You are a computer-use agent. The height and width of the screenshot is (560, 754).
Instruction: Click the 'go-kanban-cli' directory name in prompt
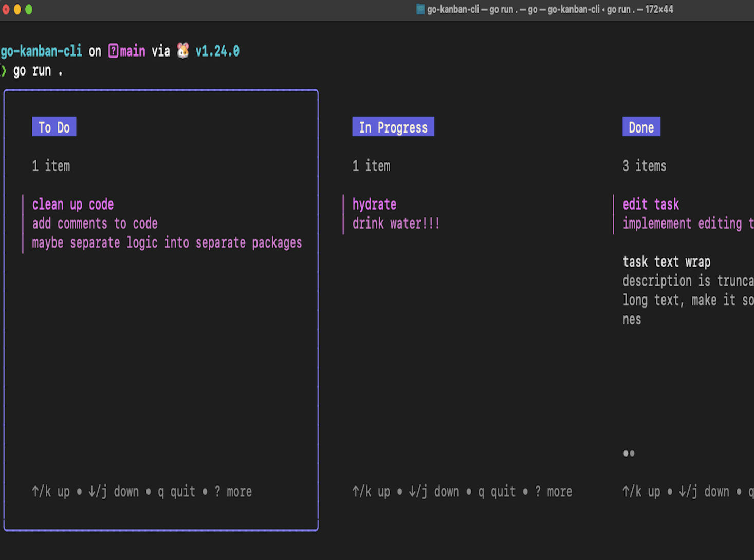point(41,51)
